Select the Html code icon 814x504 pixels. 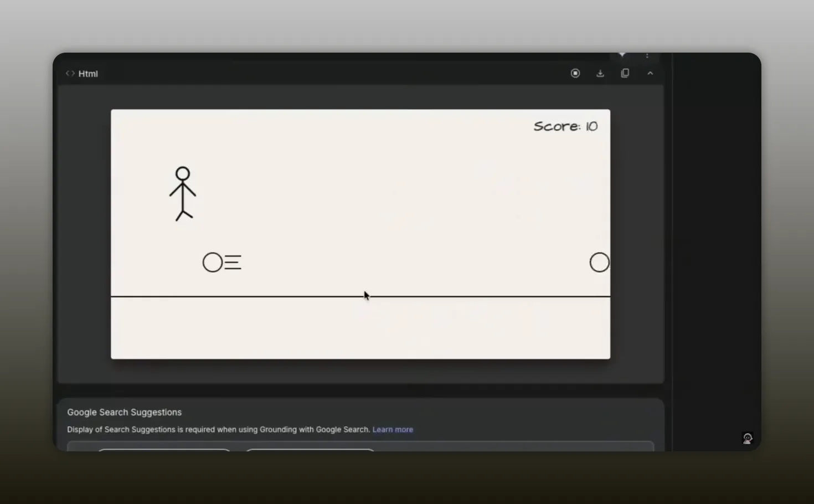point(70,73)
